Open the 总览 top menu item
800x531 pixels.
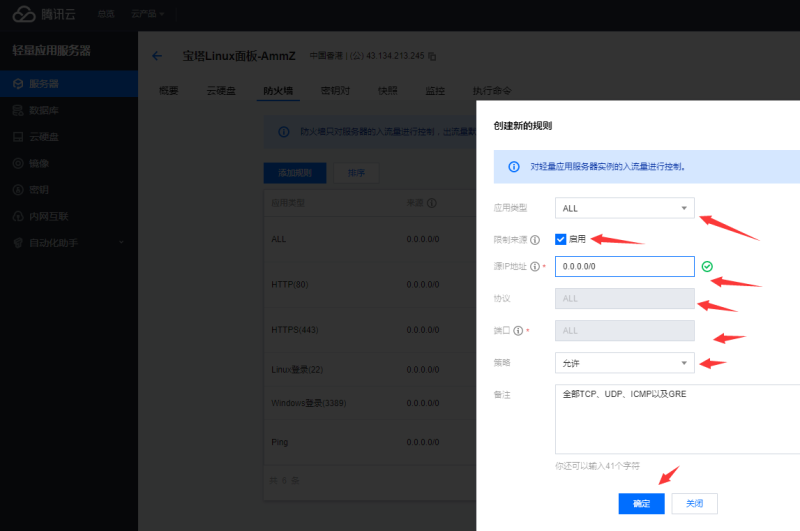click(106, 14)
